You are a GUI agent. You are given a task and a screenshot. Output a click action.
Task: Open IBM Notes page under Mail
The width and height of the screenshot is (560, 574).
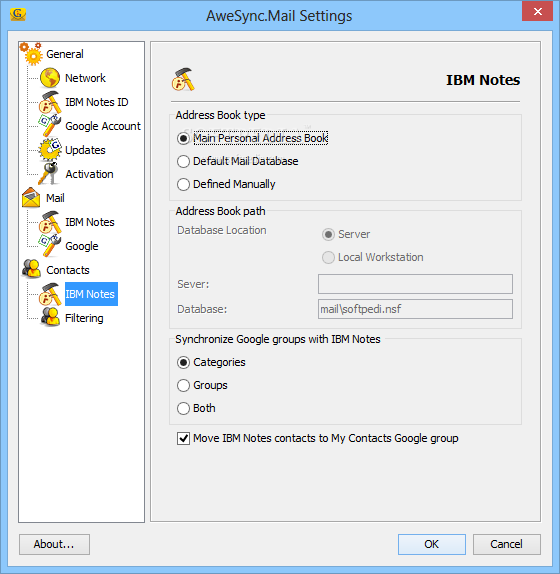point(90,222)
